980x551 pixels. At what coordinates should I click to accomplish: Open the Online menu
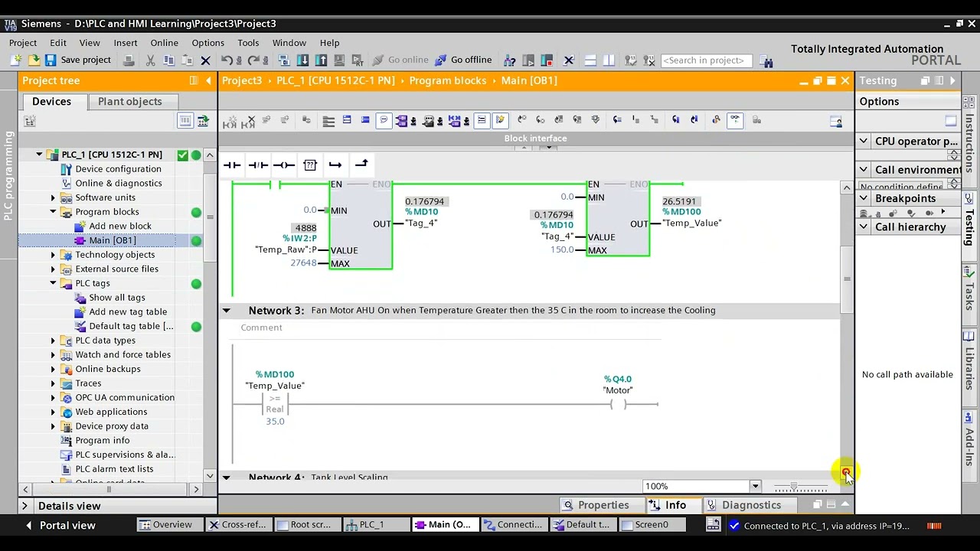(164, 43)
